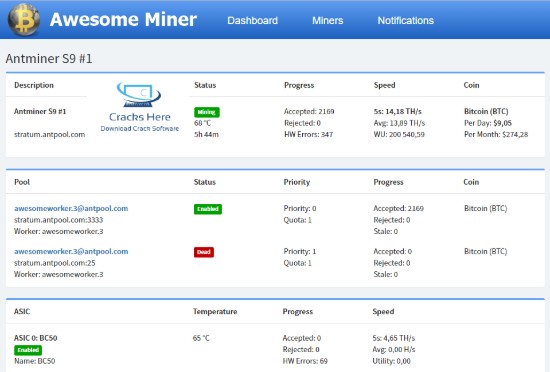Click the ASIC column header
This screenshot has width=550, height=372.
point(22,311)
